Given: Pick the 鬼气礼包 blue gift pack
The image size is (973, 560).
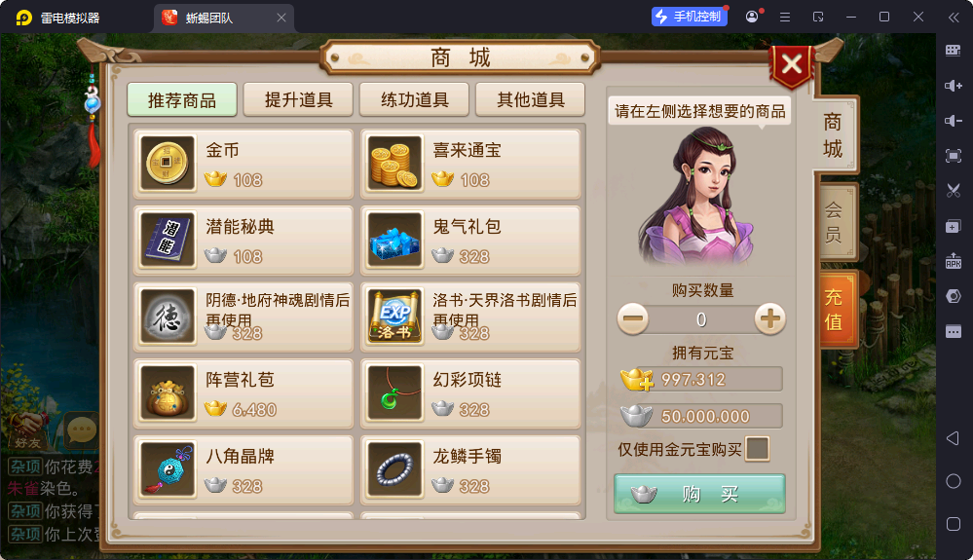Looking at the screenshot, I should coord(470,241).
